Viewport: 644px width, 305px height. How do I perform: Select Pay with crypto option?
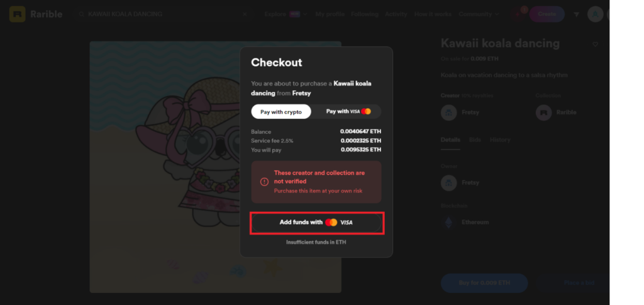(x=281, y=112)
